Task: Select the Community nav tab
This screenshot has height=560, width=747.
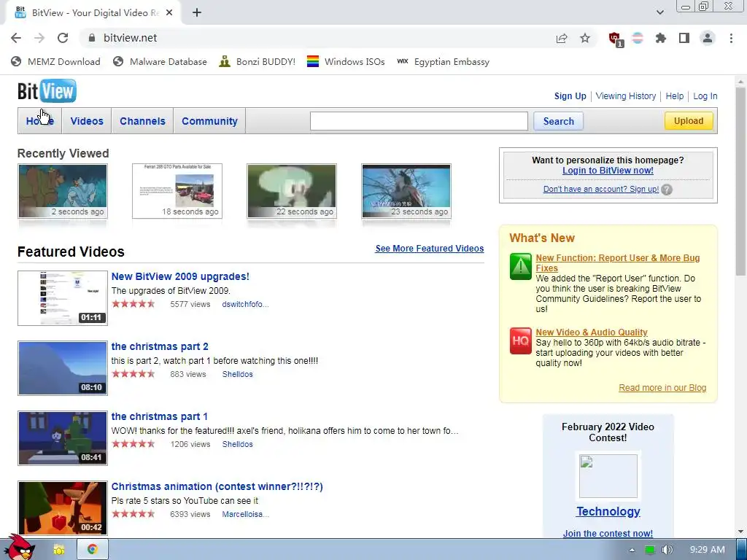Action: point(209,121)
